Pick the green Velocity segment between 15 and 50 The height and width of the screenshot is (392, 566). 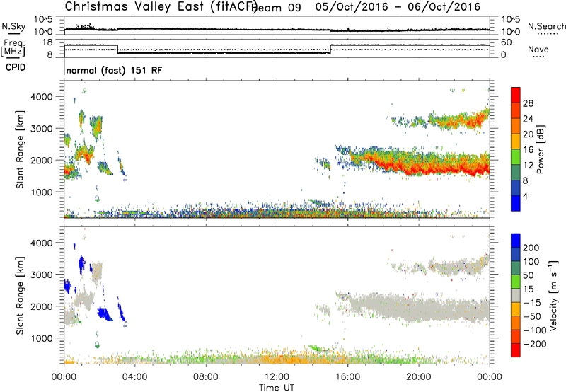click(516, 282)
